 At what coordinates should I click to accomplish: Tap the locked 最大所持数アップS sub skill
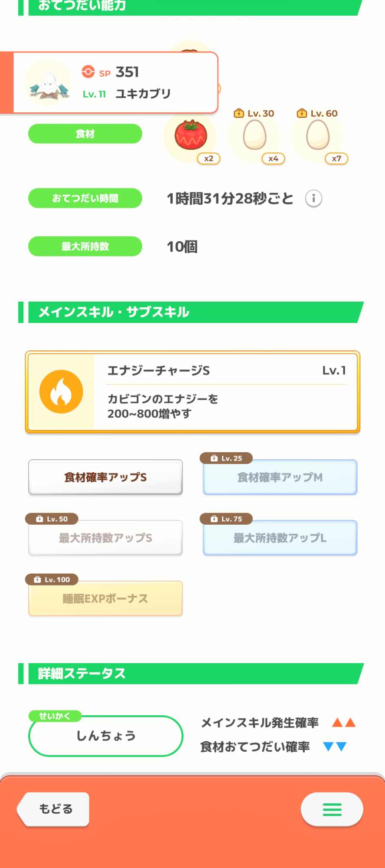(105, 538)
